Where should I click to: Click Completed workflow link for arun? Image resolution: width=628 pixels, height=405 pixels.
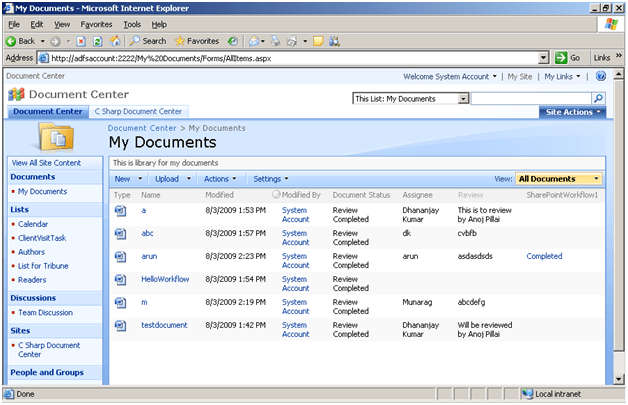pyautogui.click(x=544, y=256)
